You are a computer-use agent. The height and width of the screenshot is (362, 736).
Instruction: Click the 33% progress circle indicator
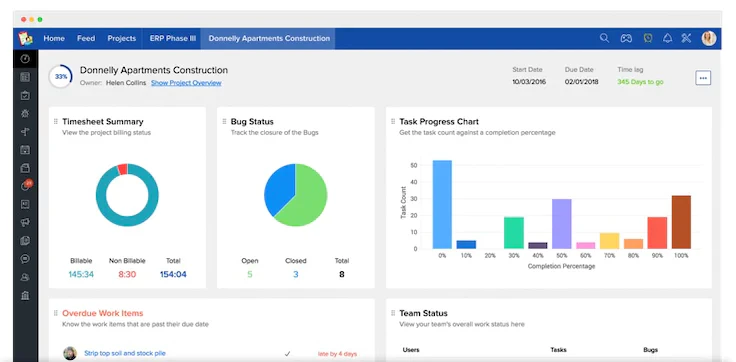61,77
